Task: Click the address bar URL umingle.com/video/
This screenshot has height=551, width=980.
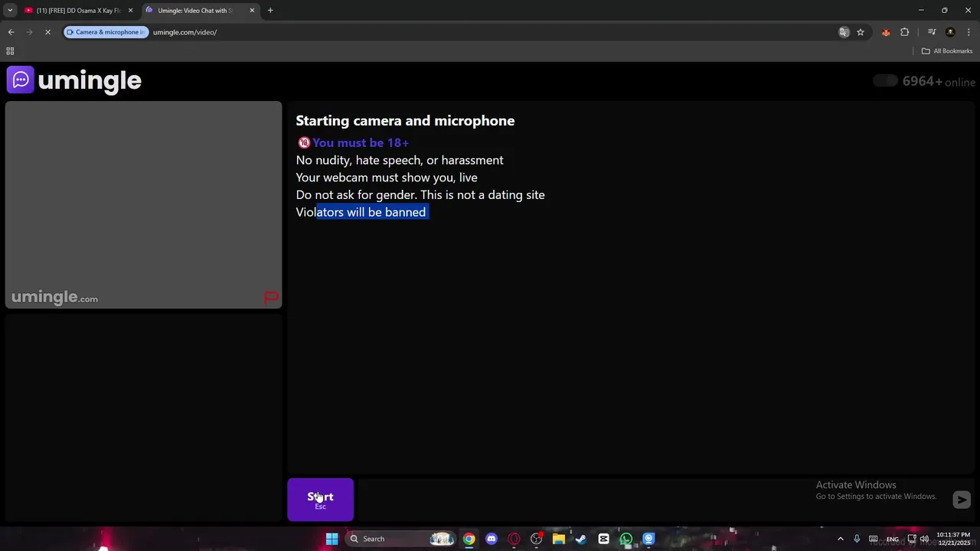Action: [x=185, y=32]
